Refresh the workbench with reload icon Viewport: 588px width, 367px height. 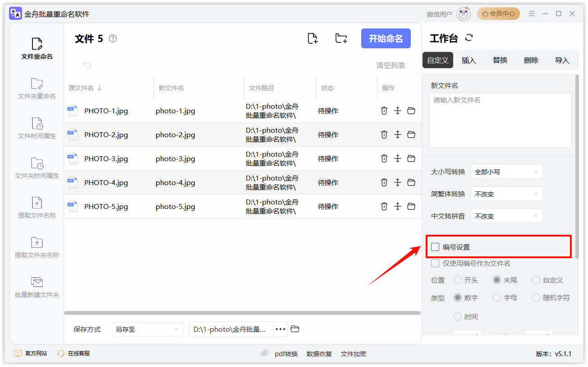(x=469, y=38)
